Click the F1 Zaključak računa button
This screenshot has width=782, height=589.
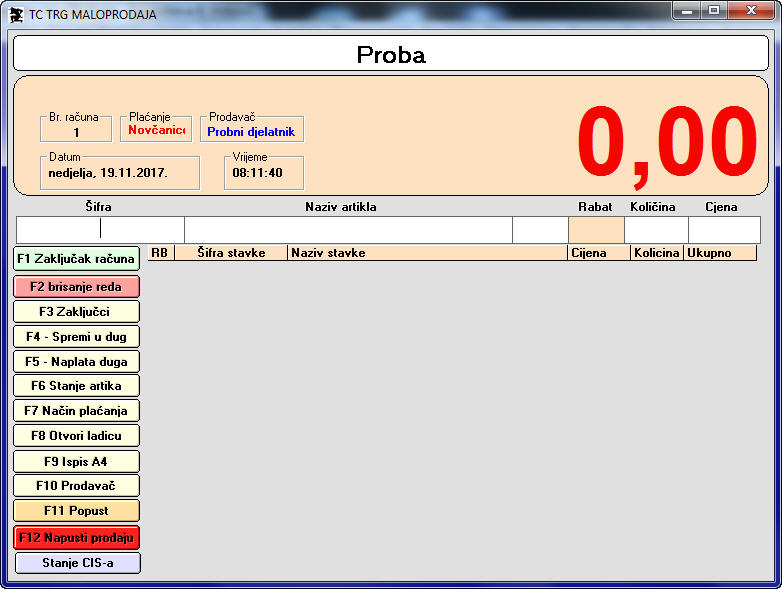coord(76,259)
